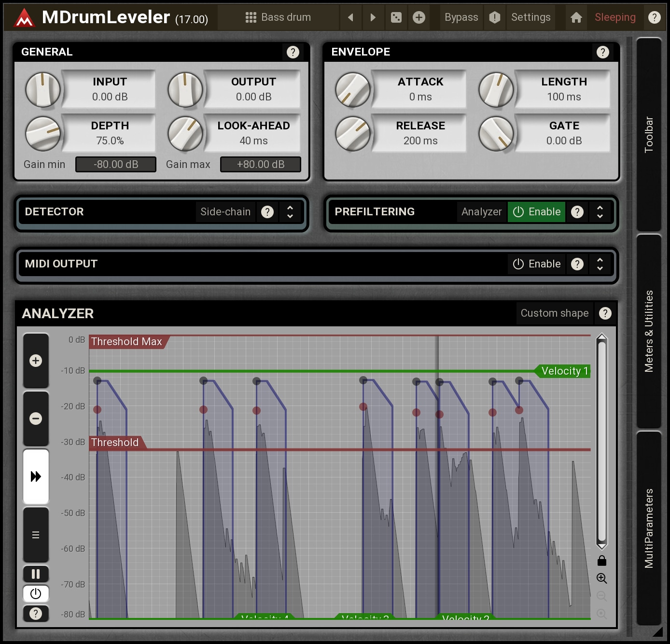Click the home icon in the top bar

tap(576, 18)
